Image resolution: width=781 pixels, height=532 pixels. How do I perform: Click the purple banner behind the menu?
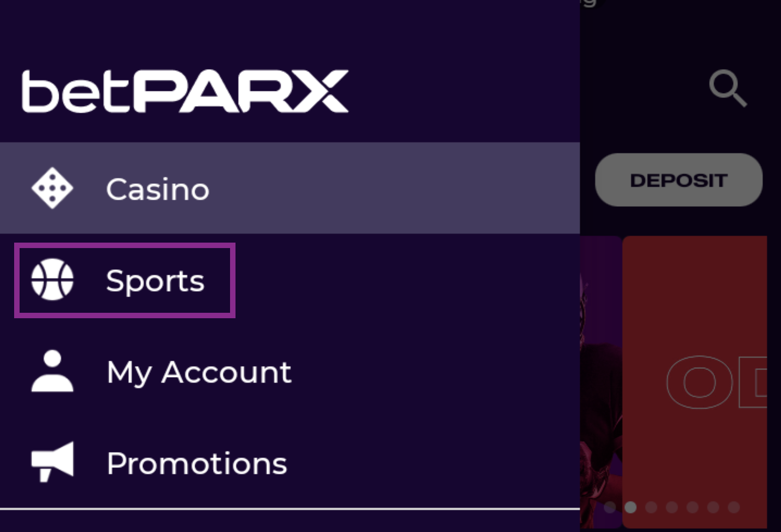click(600, 381)
